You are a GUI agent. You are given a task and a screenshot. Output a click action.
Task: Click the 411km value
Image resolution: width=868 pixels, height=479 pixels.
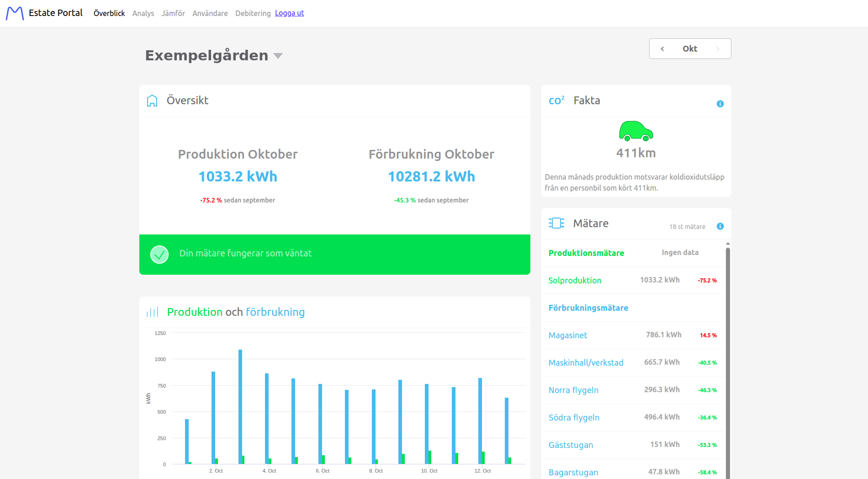[636, 153]
